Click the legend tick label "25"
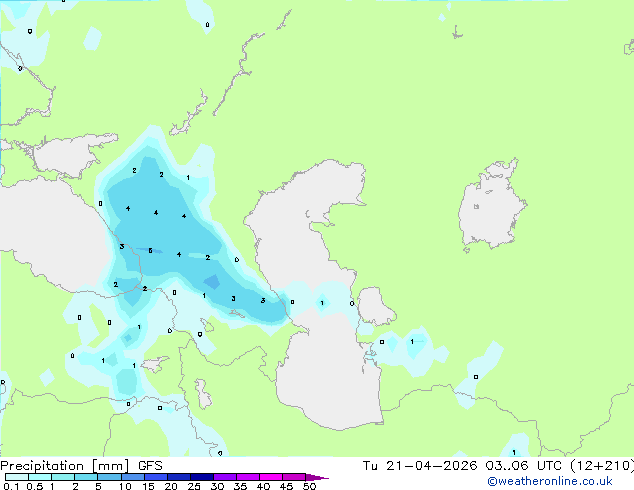The image size is (634, 490). click(x=194, y=486)
